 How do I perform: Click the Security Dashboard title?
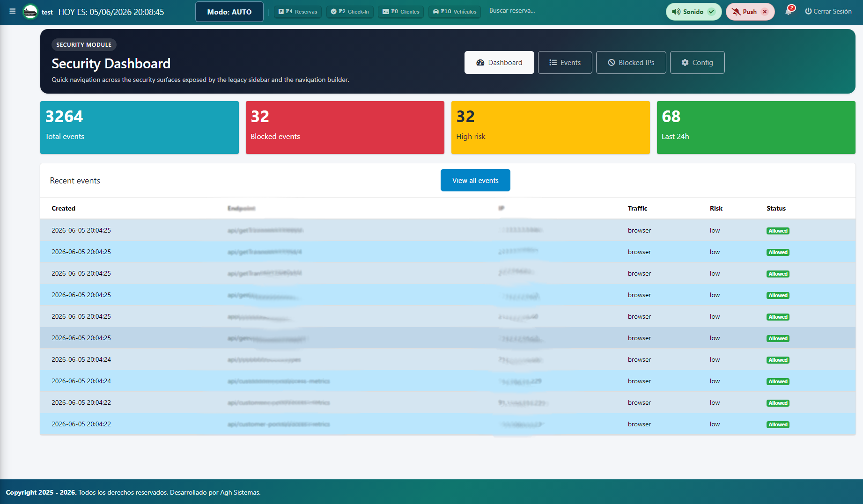[111, 64]
